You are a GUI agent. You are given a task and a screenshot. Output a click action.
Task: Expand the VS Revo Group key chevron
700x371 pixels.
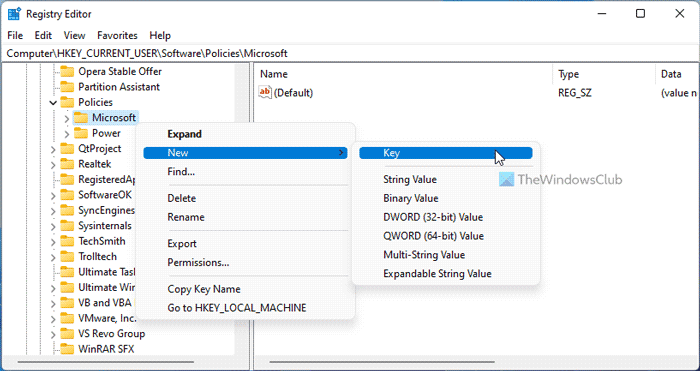click(53, 334)
